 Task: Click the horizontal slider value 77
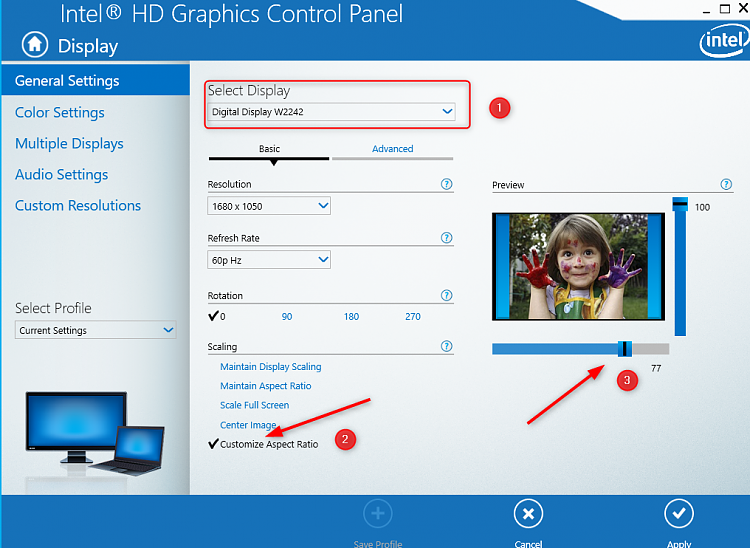(656, 368)
